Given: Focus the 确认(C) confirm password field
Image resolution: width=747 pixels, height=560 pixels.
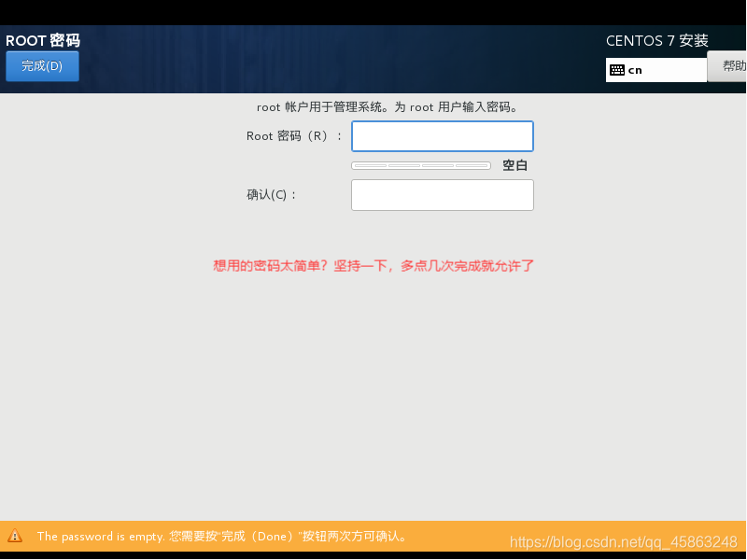Looking at the screenshot, I should click(x=442, y=195).
